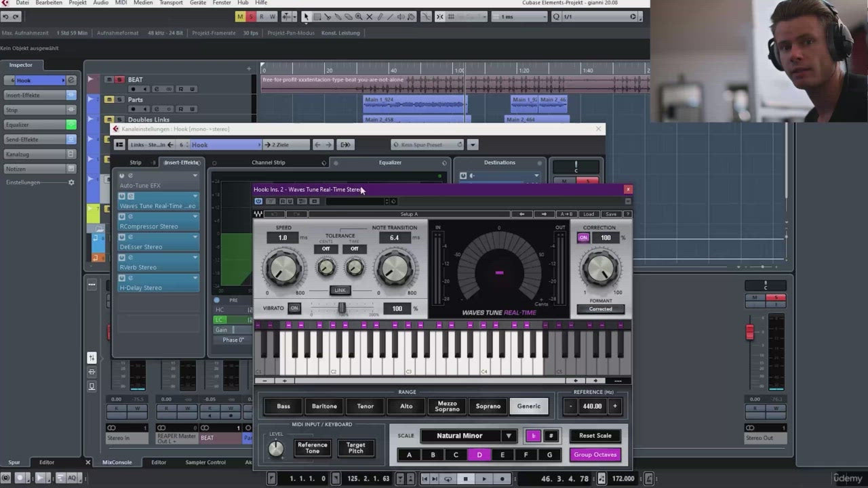
Task: Click the Undo arrow icon
Action: point(6,17)
